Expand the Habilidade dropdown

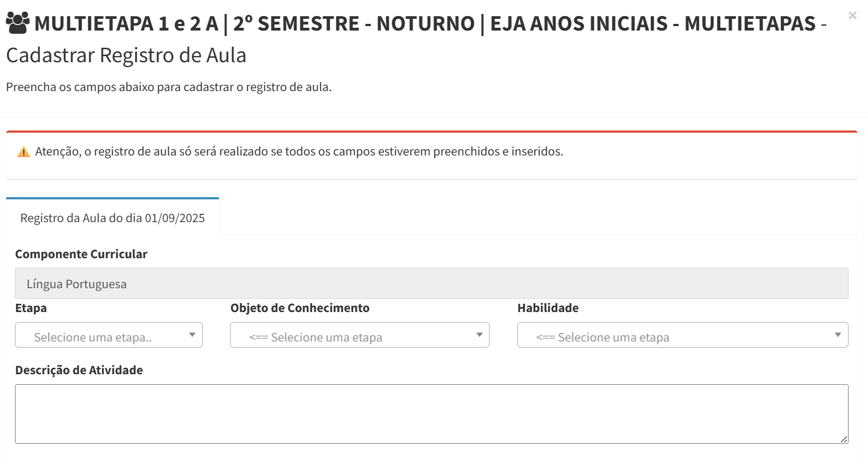[682, 335]
